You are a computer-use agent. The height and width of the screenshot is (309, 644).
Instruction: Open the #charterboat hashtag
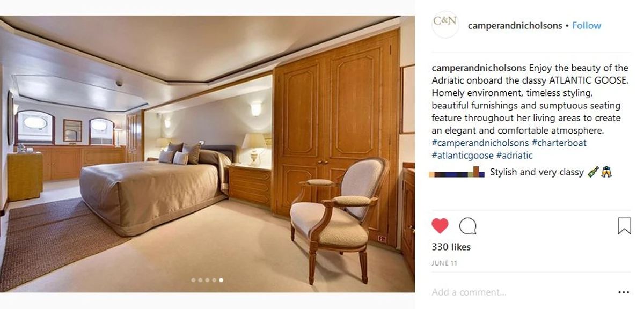pos(559,143)
